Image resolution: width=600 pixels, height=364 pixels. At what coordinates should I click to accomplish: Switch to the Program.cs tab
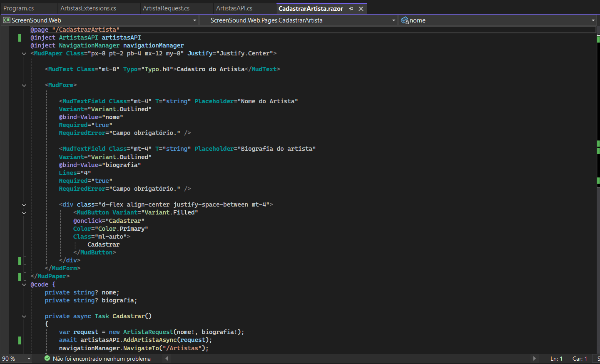coord(19,8)
